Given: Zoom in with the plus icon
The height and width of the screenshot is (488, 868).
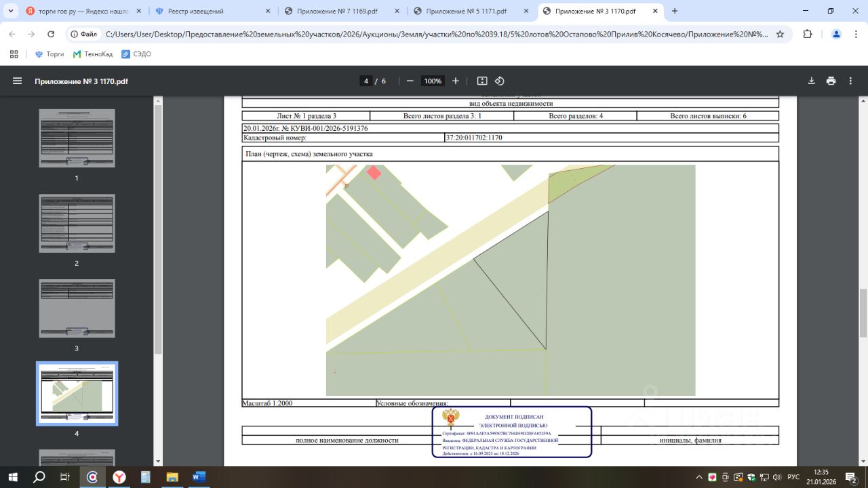Looking at the screenshot, I should click(x=456, y=81).
